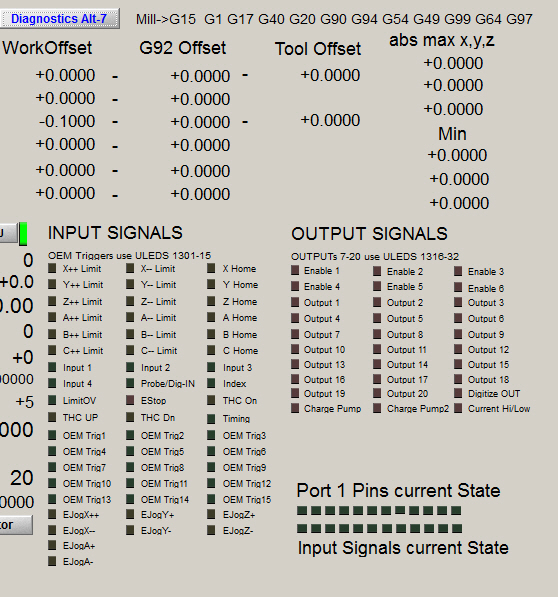
Task: Click the OEM Trig1 LED
Action: click(x=52, y=435)
